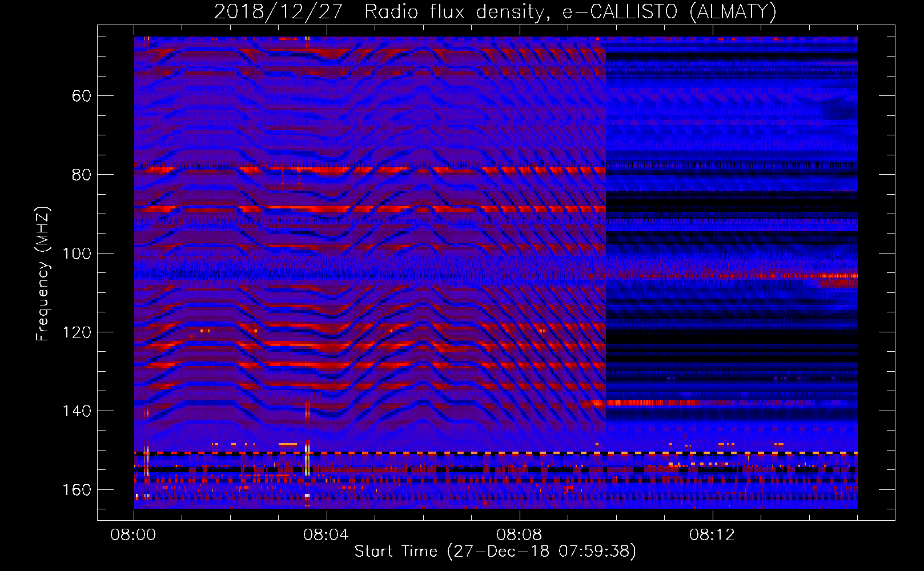This screenshot has height=571, width=924.
Task: Click the 'Frequency (MHZ)' axis label
Action: pyautogui.click(x=43, y=274)
